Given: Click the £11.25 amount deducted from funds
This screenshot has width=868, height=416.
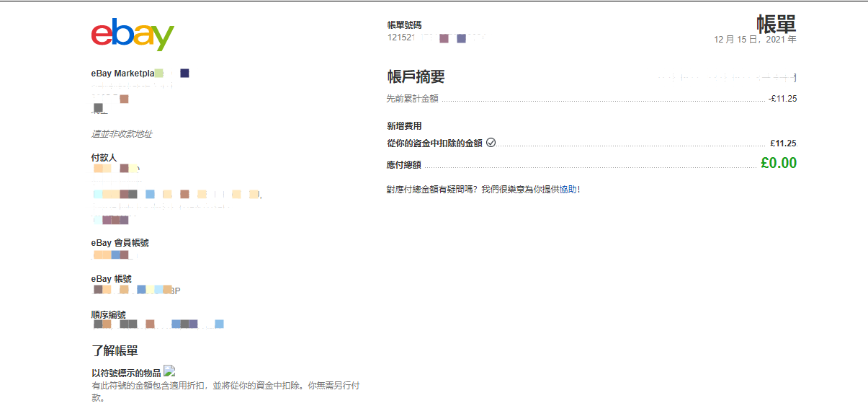Looking at the screenshot, I should pyautogui.click(x=784, y=143).
